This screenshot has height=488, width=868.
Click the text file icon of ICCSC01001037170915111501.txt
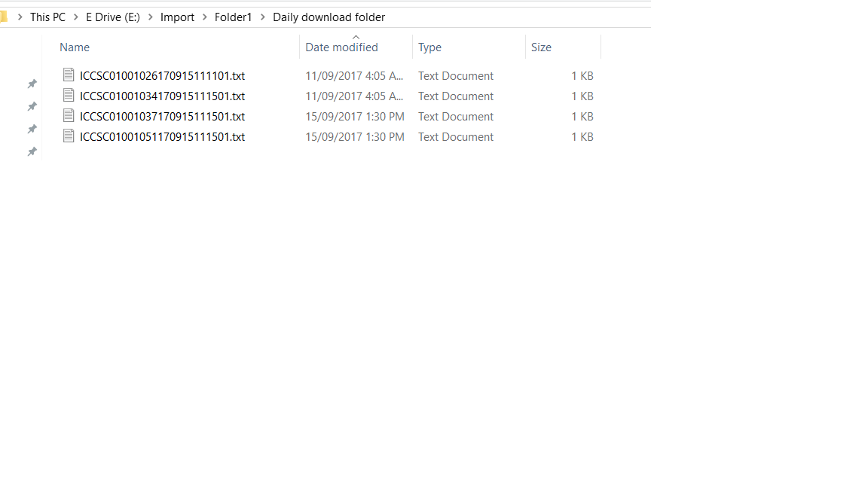pyautogui.click(x=69, y=116)
